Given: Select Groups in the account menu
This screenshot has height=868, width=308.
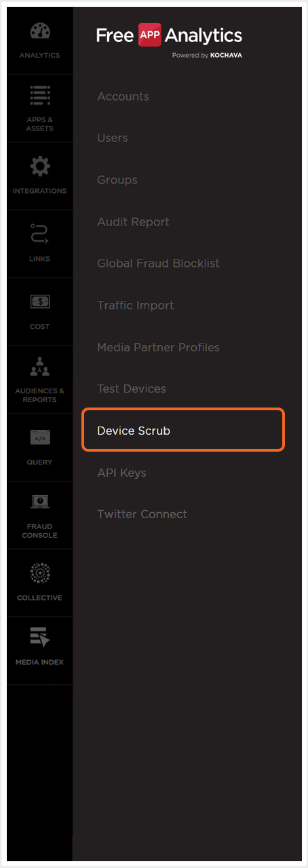Looking at the screenshot, I should pyautogui.click(x=117, y=180).
